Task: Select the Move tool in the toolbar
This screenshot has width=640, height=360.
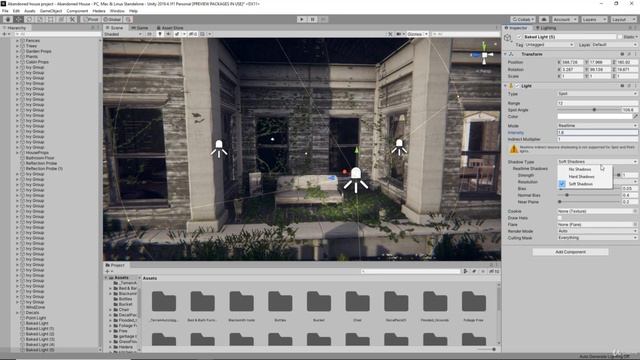Action: tap(19, 19)
